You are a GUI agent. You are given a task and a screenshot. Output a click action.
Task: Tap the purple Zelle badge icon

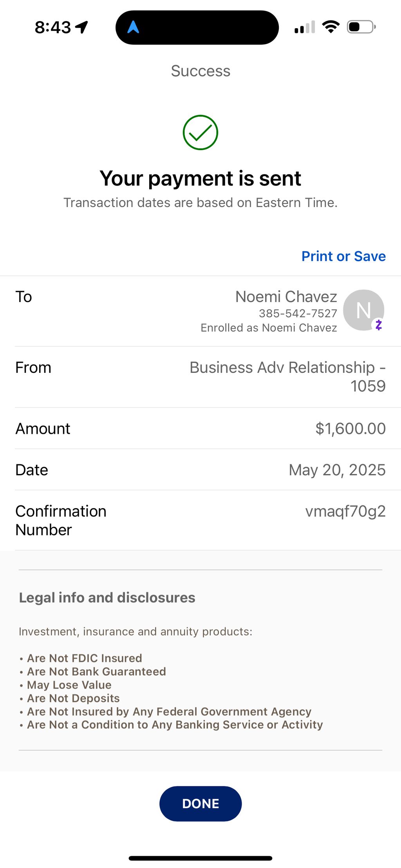click(378, 325)
